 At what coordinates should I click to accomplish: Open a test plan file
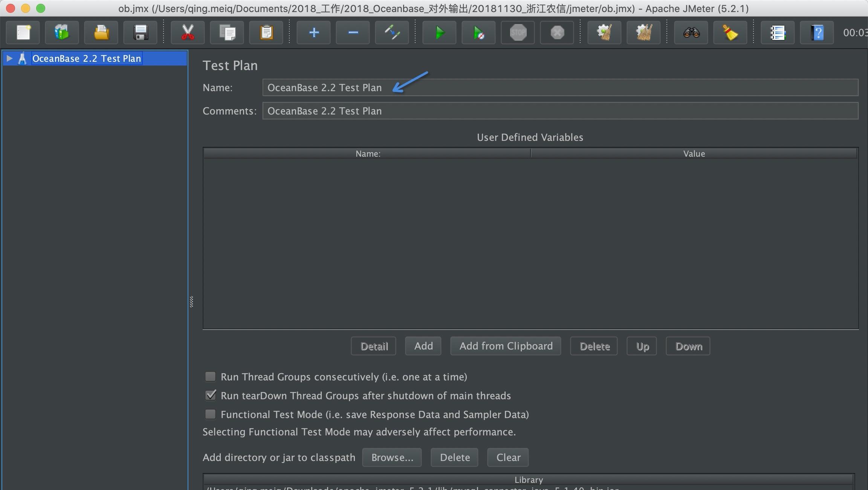(x=101, y=32)
